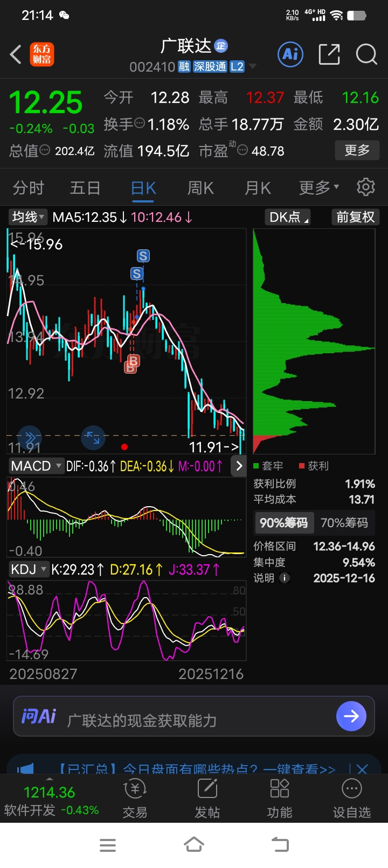The image size is (388, 868).
Task: Switch to 周K tab
Action: [x=200, y=187]
